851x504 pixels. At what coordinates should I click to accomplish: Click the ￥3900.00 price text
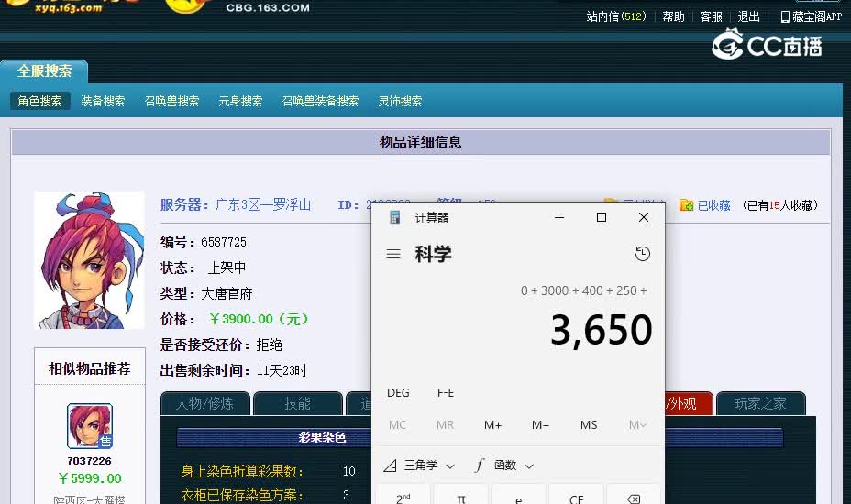pyautogui.click(x=259, y=319)
